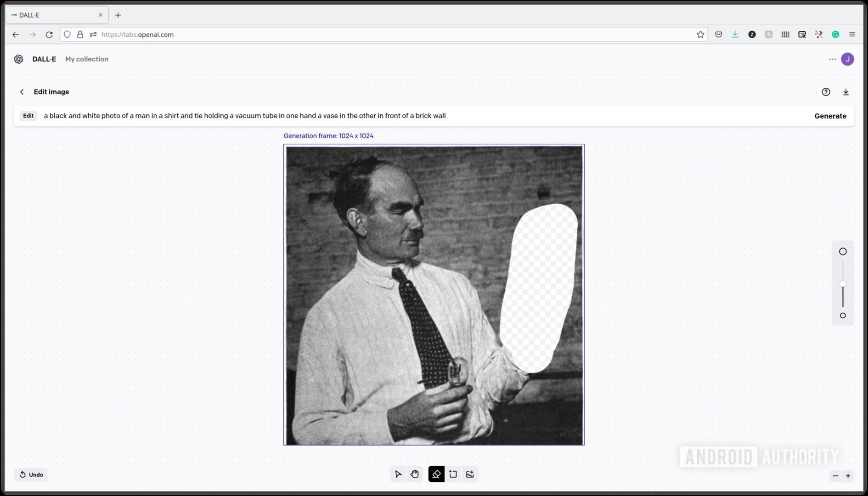Select the Pan hand tool
Image resolution: width=868 pixels, height=496 pixels.
pos(415,474)
